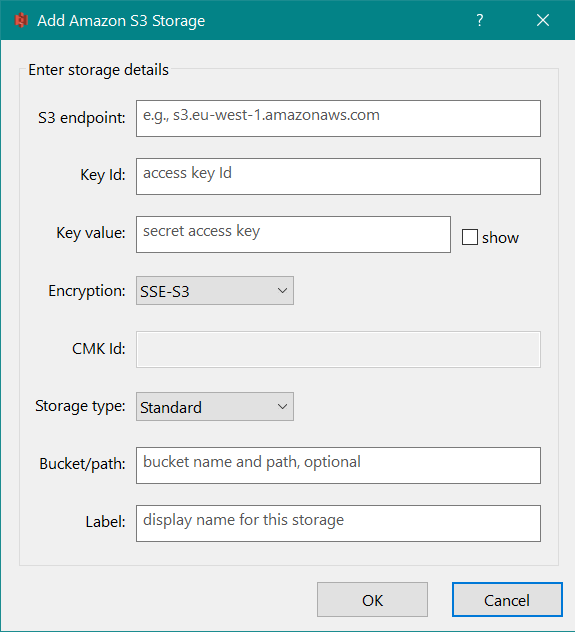Focus the S3 endpoint input field
This screenshot has height=632, width=575.
pos(338,118)
